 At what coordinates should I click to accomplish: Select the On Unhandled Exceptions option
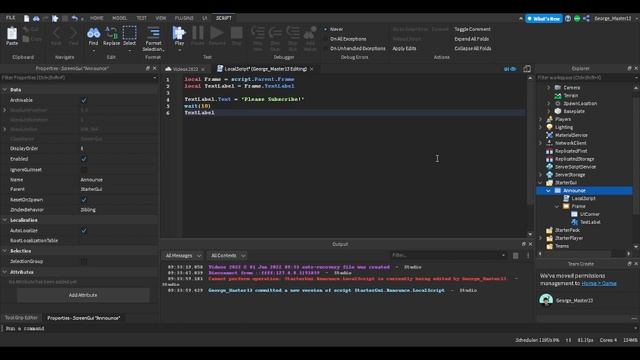[x=355, y=48]
